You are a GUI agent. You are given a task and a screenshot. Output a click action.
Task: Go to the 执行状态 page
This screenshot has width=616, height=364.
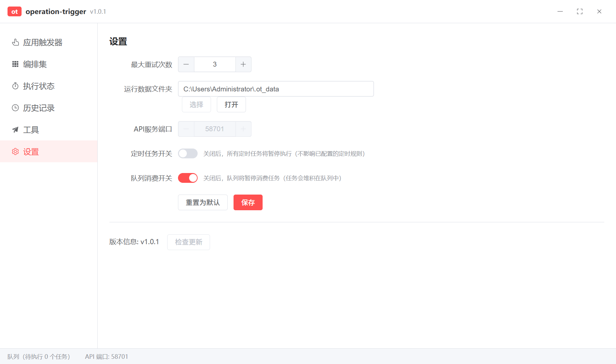[39, 86]
